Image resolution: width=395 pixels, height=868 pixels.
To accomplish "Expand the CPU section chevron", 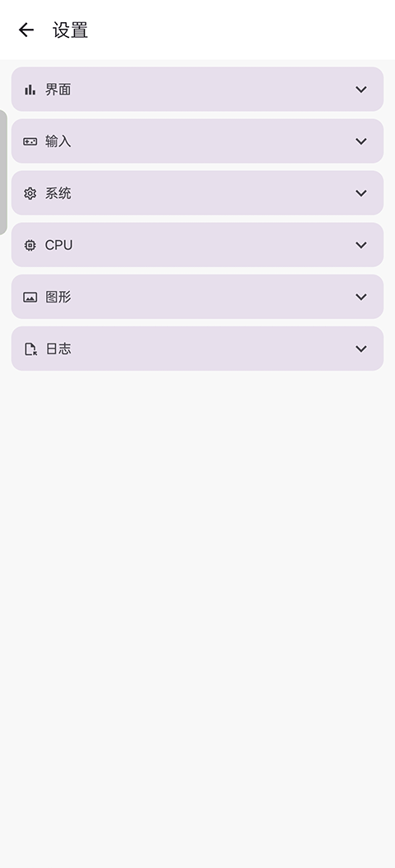I will pos(361,245).
